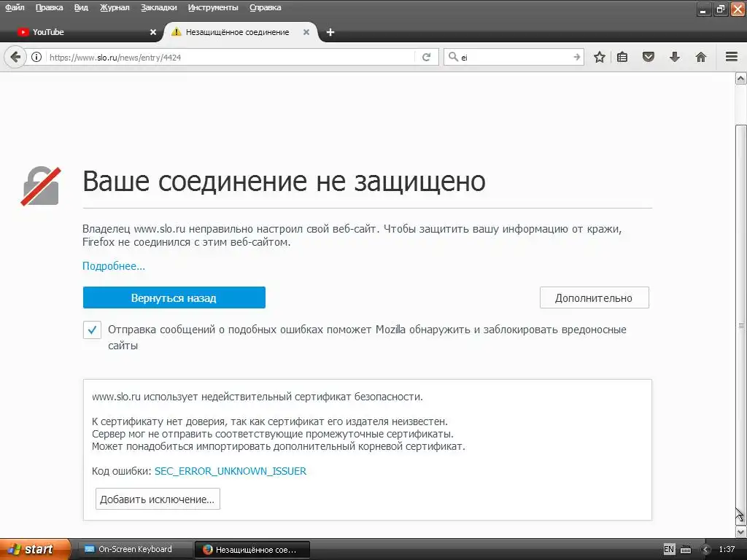Click the URL address field
This screenshot has width=747, height=560.
pos(231,57)
